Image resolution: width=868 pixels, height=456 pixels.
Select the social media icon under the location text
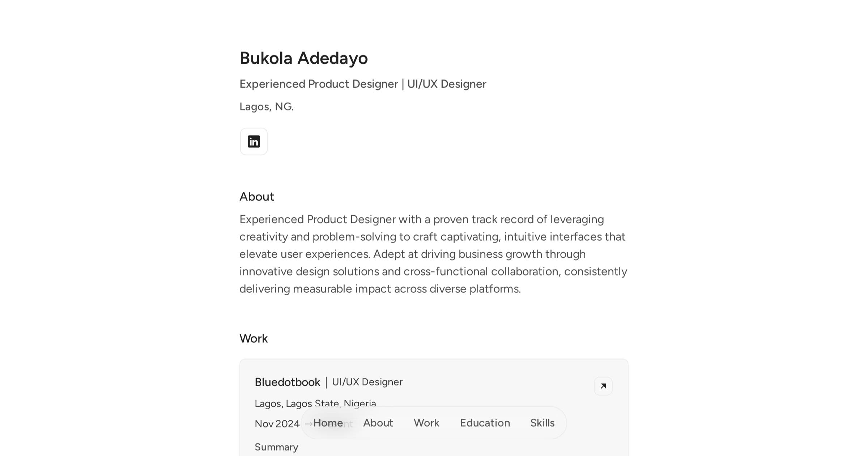(x=254, y=141)
